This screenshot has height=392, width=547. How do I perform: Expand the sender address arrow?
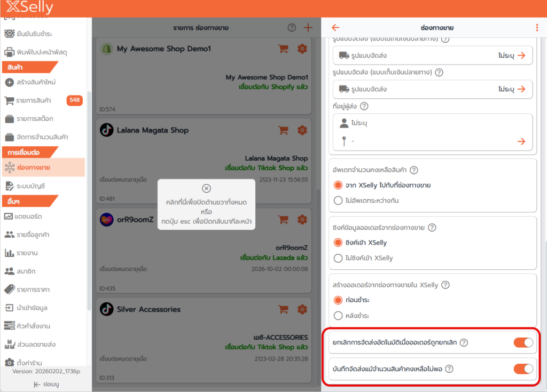click(x=521, y=141)
